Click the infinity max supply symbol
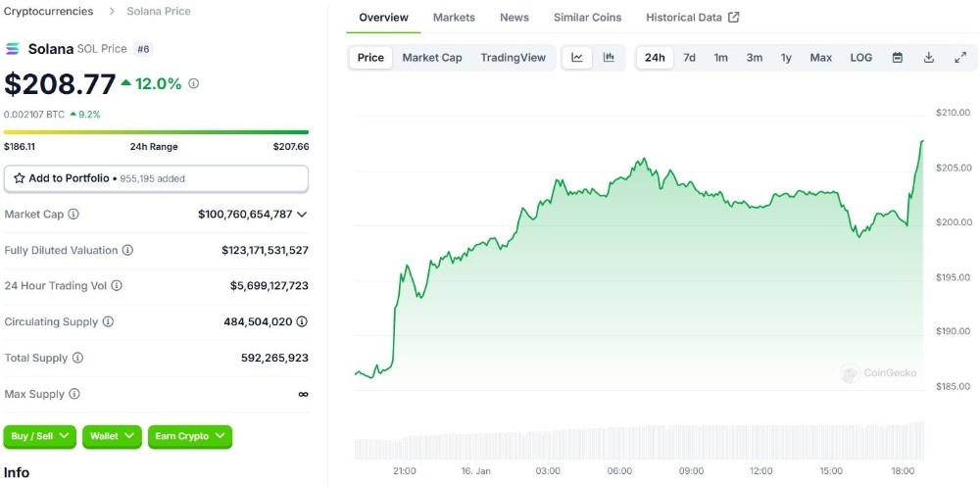Viewport: 980px width, 487px height. tap(303, 394)
